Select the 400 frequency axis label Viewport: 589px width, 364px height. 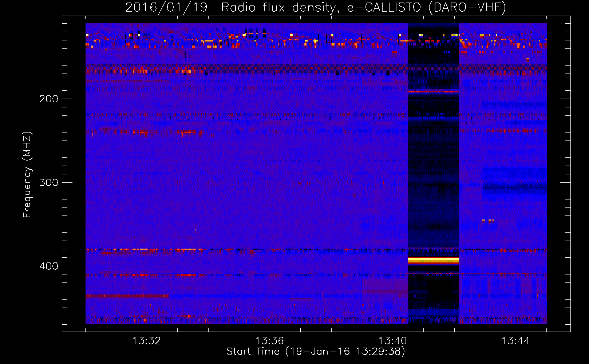[49, 266]
